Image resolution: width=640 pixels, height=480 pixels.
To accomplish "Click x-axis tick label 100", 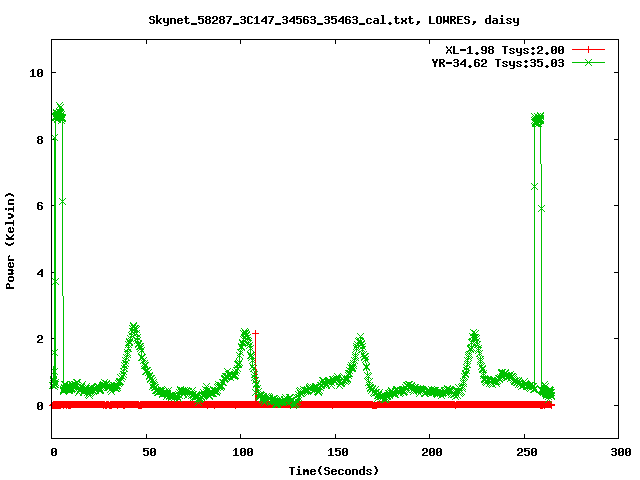I will (243, 452).
